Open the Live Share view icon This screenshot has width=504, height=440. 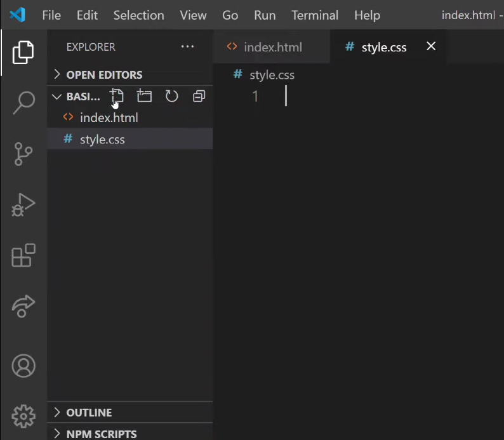point(23,307)
